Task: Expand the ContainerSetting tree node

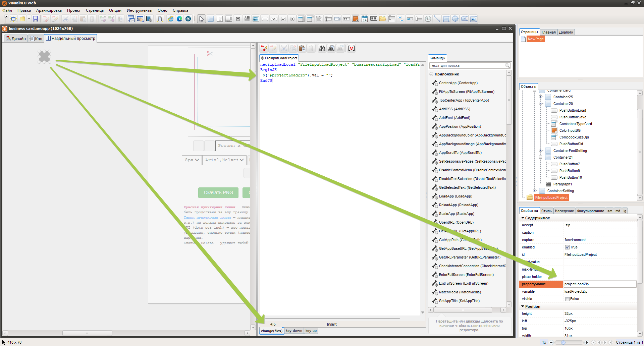Action: 535,191
